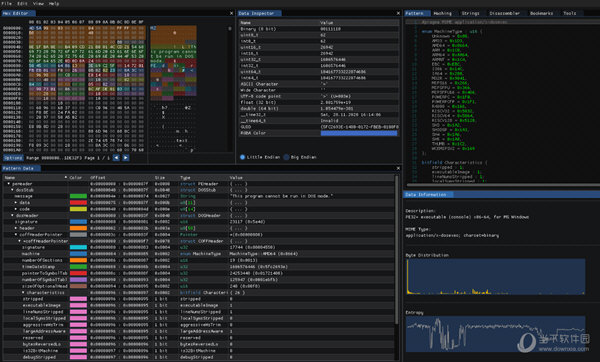
Task: Collapse the characteristics bitfield node
Action: 23,292
